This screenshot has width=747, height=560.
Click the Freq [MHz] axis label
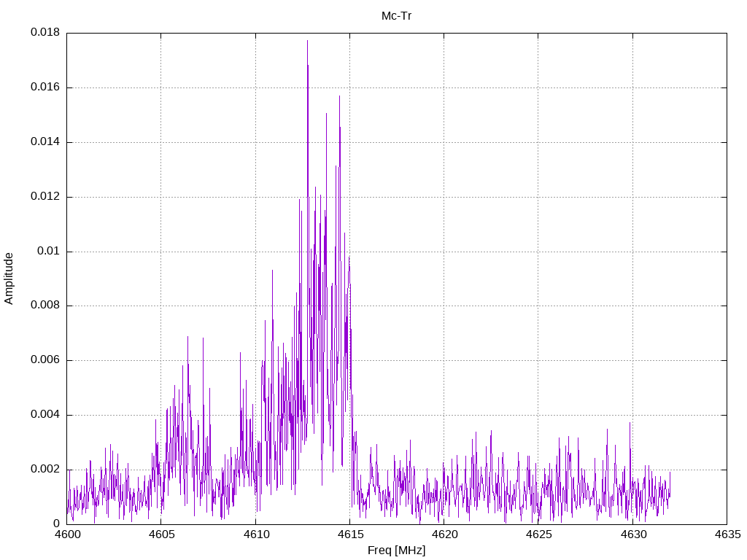[x=396, y=551]
